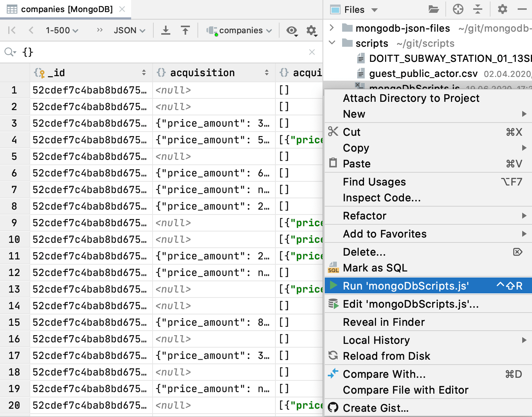Screen dimensions: 532x417
Task: Click the open folder icon in Files panel
Action: (434, 9)
